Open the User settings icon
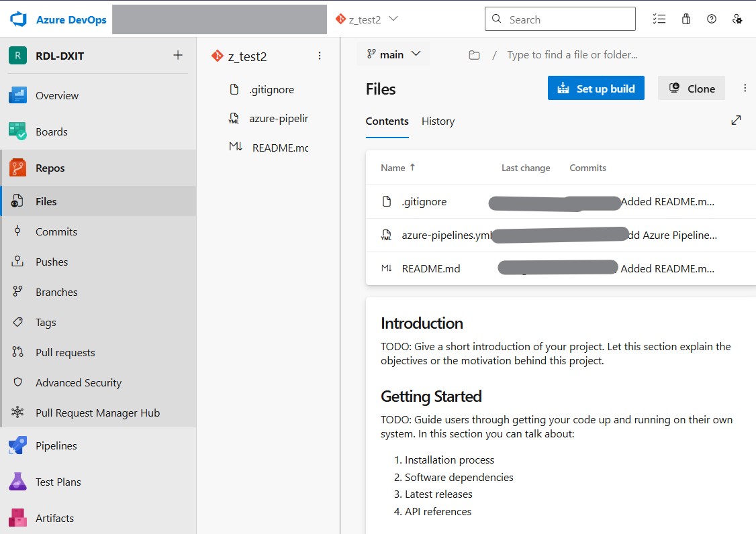The image size is (756, 534). pos(737,19)
